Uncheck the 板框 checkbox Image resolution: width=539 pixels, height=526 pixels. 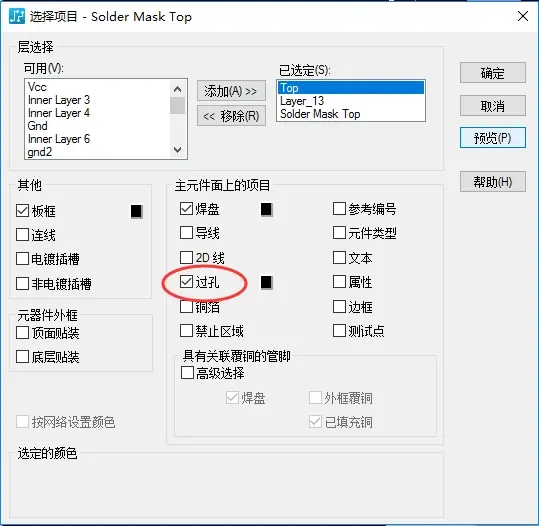point(22,211)
